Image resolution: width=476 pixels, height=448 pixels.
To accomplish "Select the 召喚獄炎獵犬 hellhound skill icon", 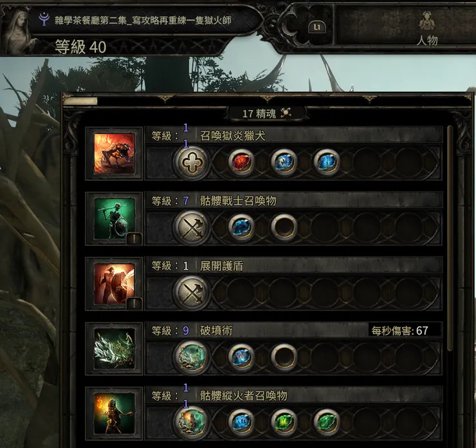I will 114,154.
